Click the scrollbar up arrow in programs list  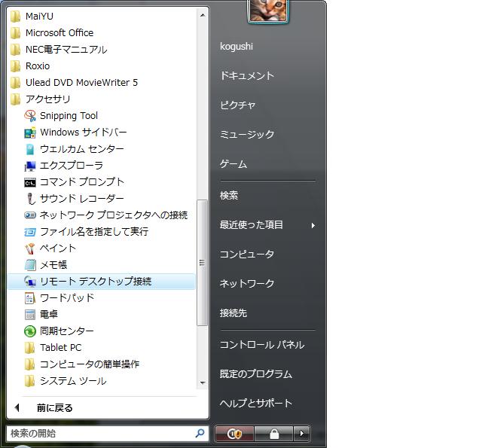coord(203,15)
